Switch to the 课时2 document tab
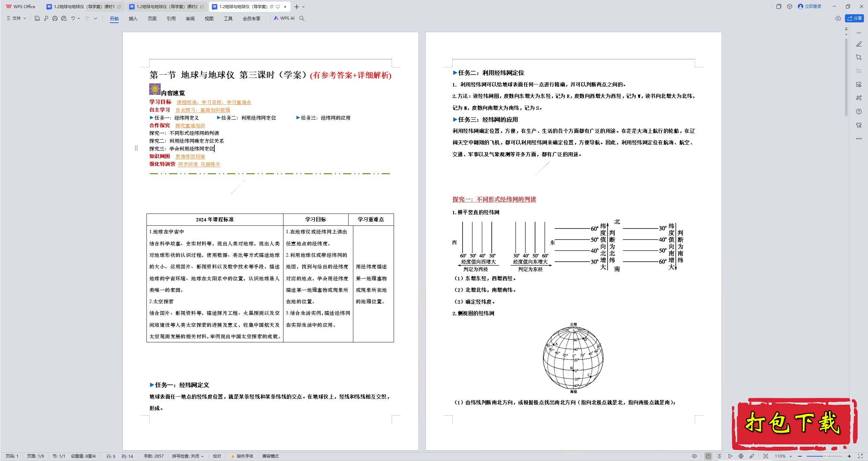Viewport: 868px width, 461px height. [x=167, y=7]
